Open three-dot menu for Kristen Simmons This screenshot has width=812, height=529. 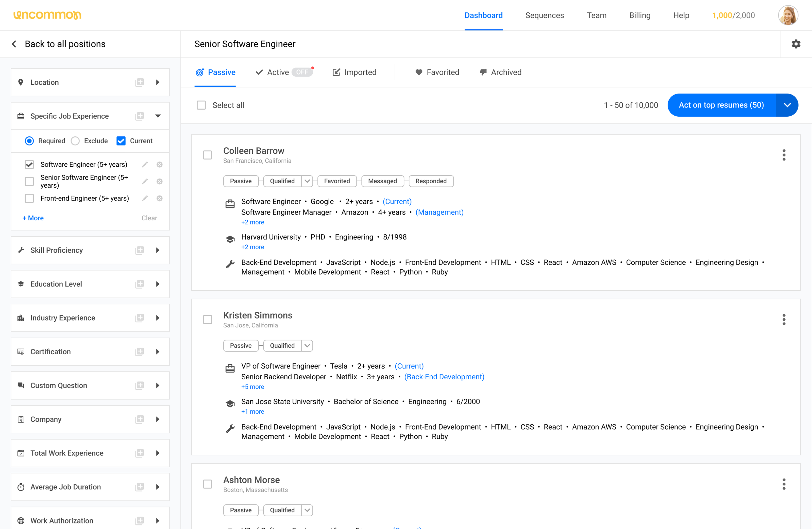pos(784,320)
